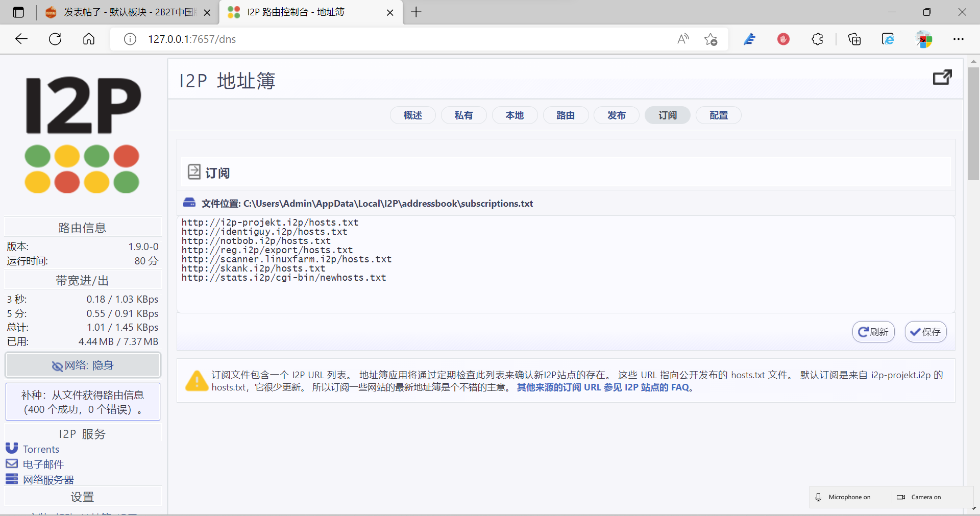Screen dimensions: 980x516
Task: Click the Microphone on indicator
Action: pos(844,497)
